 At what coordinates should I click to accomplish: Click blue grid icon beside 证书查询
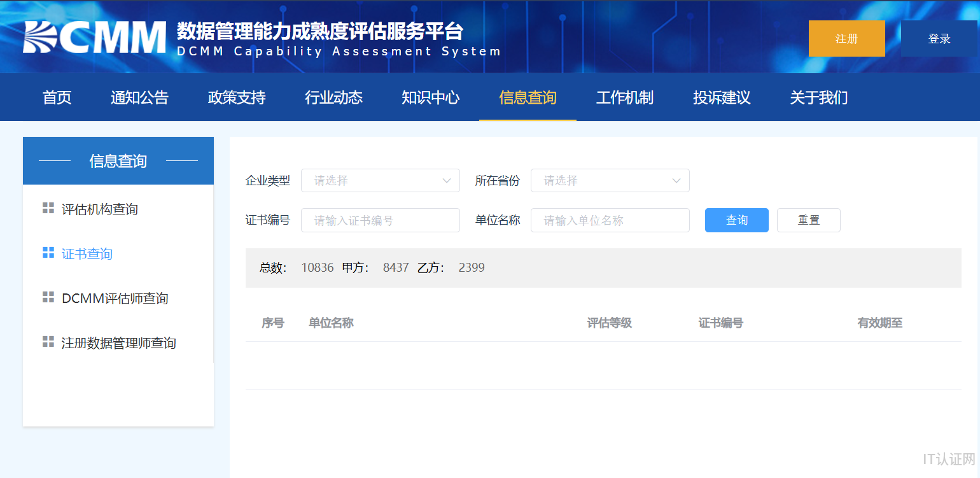pyautogui.click(x=48, y=253)
